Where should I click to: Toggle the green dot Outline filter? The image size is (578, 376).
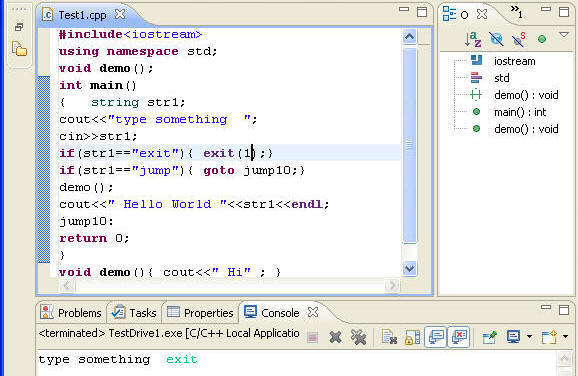542,39
